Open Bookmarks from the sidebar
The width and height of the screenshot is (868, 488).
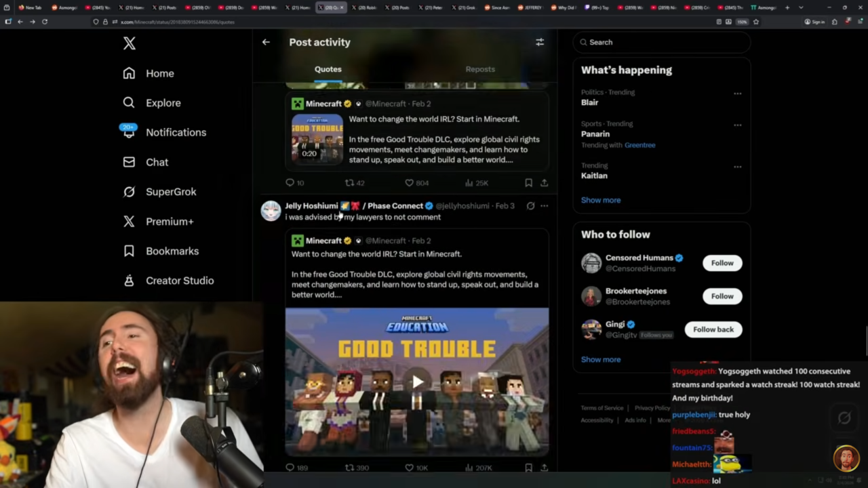161,251
